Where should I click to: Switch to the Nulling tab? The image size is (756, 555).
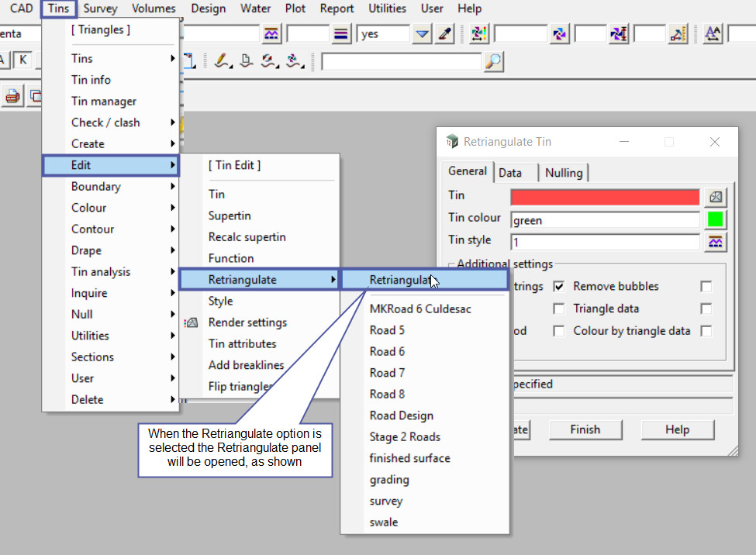(x=563, y=173)
